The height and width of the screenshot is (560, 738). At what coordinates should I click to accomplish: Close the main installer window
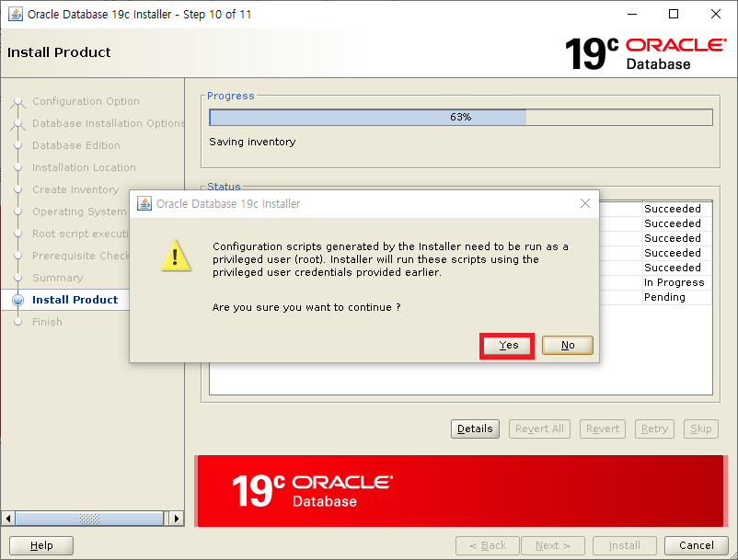pos(715,14)
